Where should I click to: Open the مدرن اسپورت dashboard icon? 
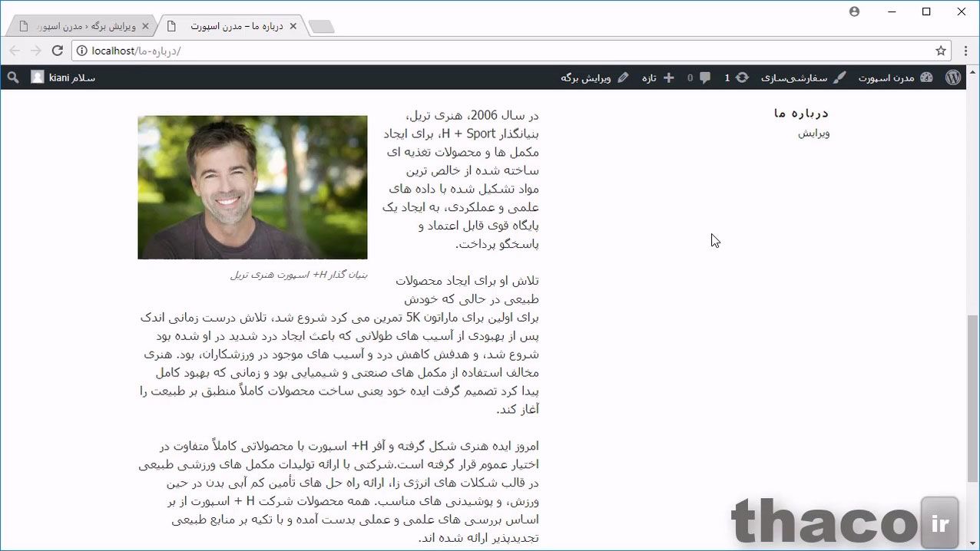pyautogui.click(x=926, y=78)
